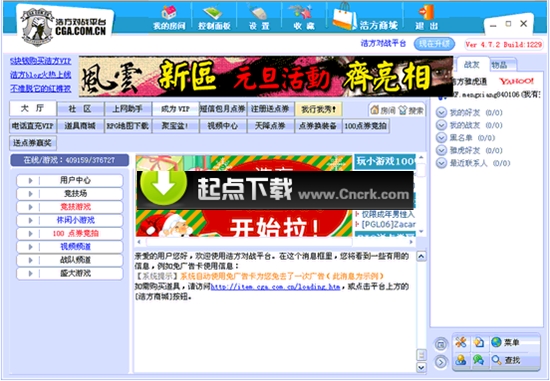Viewport: 550px width, 381px height.
Task: Open 控制面板 in top toolbar
Action: 214,18
